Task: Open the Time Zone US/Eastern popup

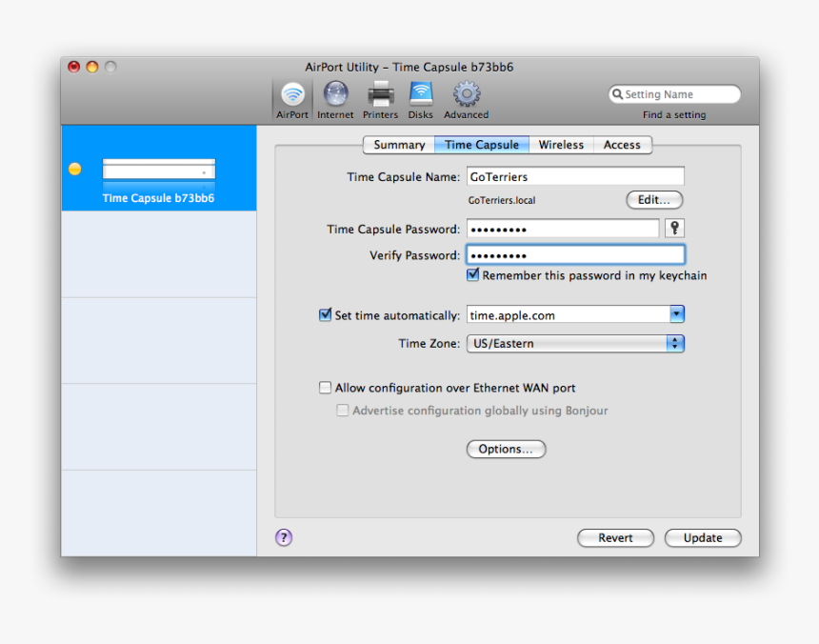Action: coord(575,344)
